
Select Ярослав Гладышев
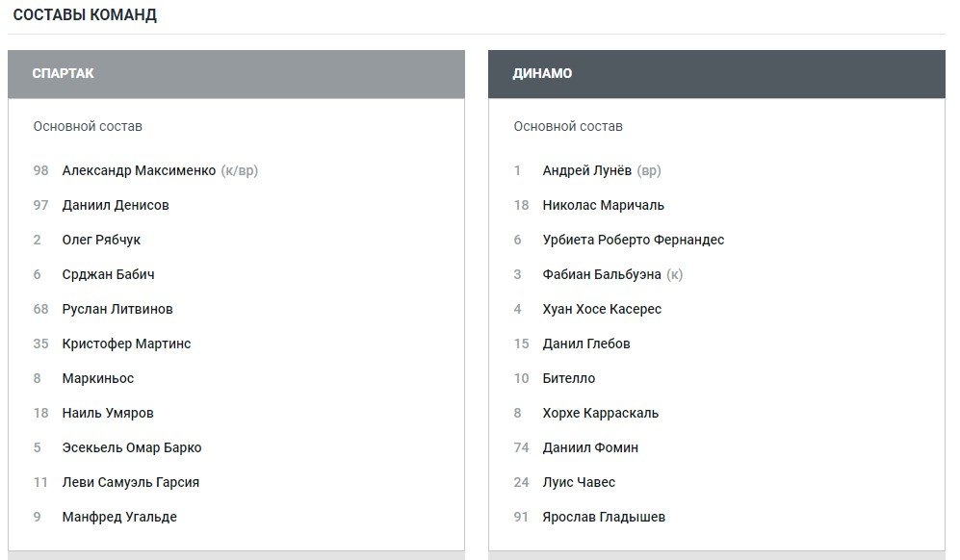(x=604, y=517)
